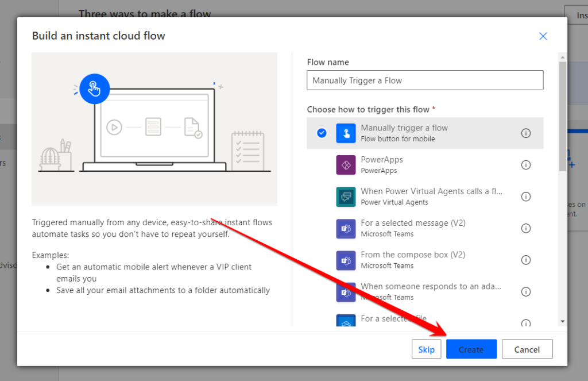
Task: Show info for From the compose box (V2)
Action: [x=526, y=260]
